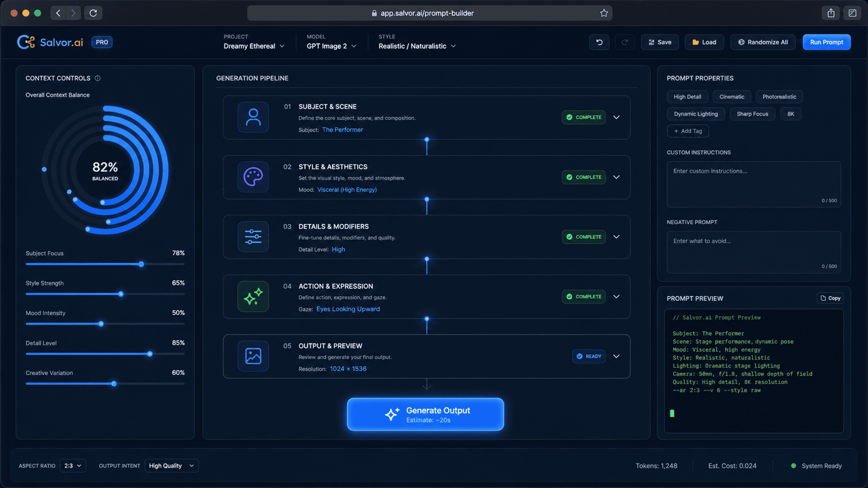868x488 pixels.
Task: Click the Salvor.ai logo
Action: point(50,42)
